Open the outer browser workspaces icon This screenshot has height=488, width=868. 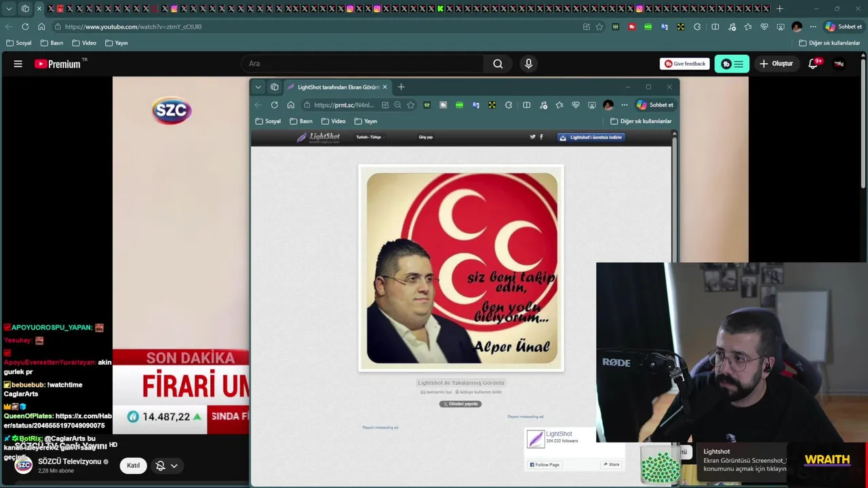(x=25, y=9)
